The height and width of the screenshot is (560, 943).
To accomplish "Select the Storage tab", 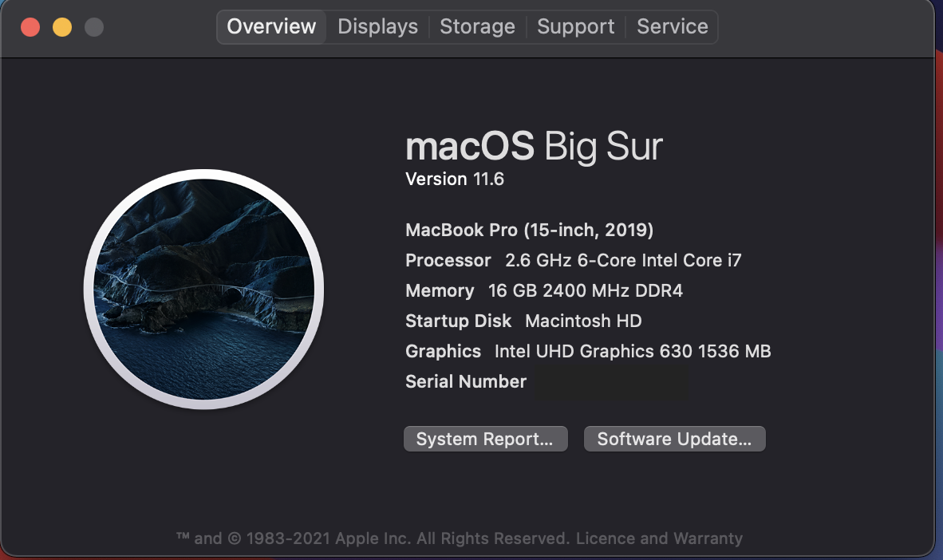I will (477, 26).
